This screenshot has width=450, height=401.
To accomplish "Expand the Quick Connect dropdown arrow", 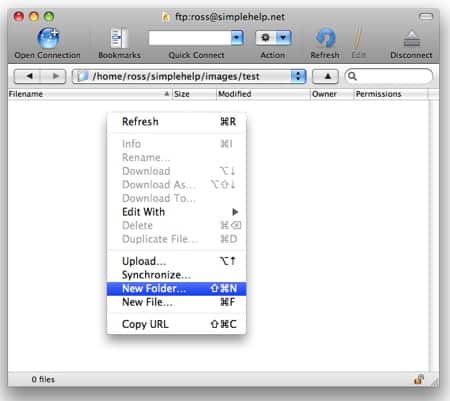I will (237, 38).
